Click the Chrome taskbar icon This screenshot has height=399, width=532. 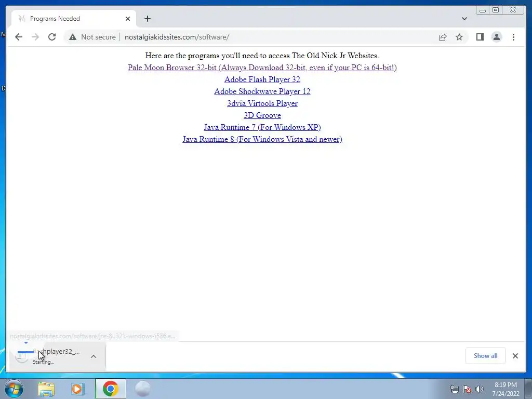point(110,389)
